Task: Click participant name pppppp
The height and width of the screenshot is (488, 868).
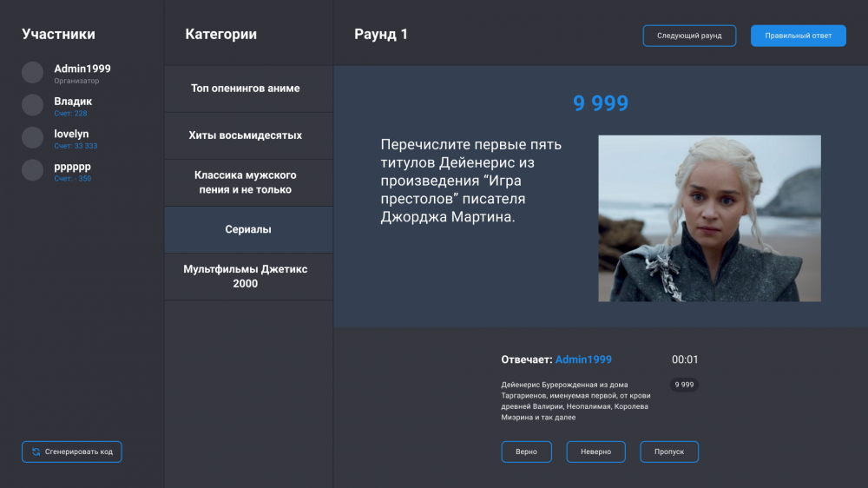Action: (73, 167)
